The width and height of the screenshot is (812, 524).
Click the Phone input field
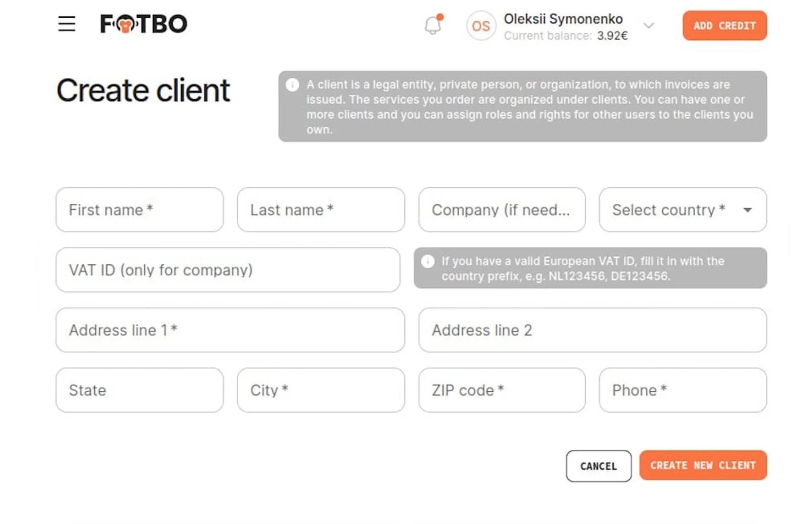click(683, 390)
